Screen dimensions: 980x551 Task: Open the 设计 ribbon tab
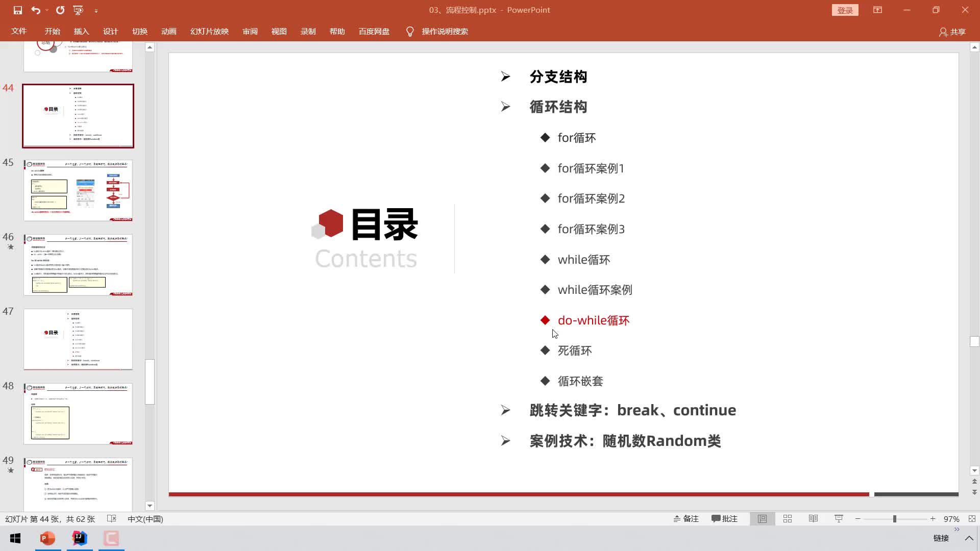tap(110, 32)
